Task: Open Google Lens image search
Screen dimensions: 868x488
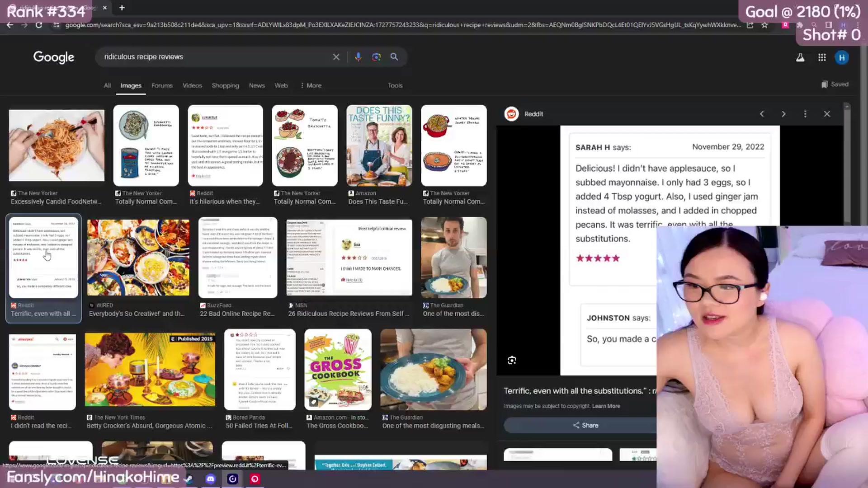Action: pos(376,57)
